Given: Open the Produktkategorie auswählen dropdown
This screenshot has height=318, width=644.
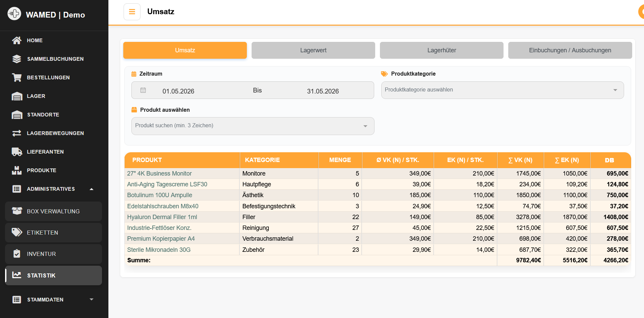Looking at the screenshot, I should tap(503, 90).
